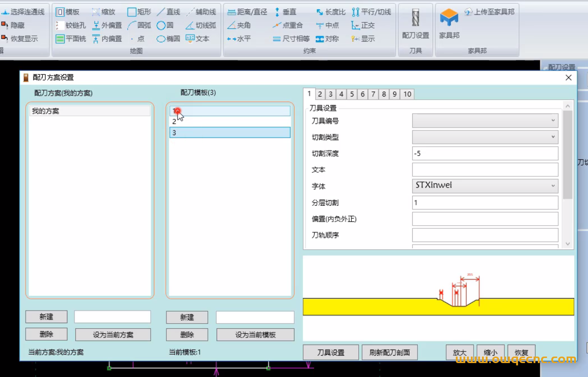Apply the 夹角 angle constraint
This screenshot has width=588, height=377.
(239, 26)
